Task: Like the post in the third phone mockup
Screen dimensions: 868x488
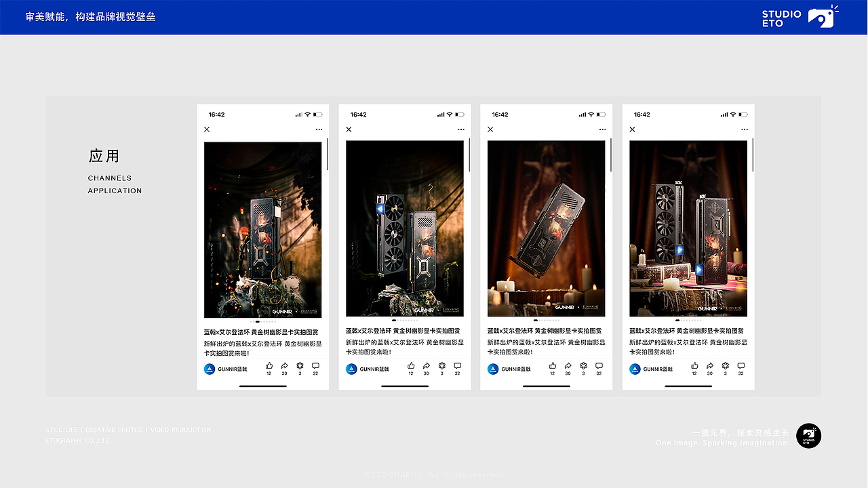Action: 553,365
